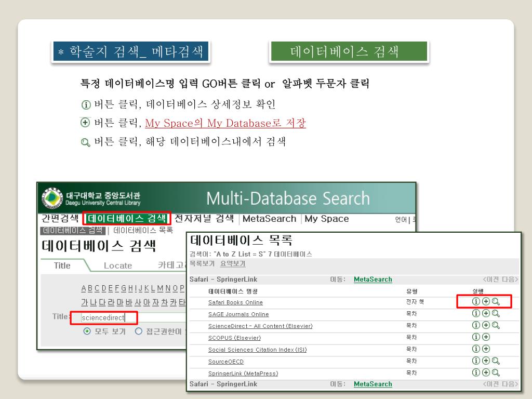
Task: Show SpringerLink (MetaPress) info icon
Action: (x=476, y=372)
